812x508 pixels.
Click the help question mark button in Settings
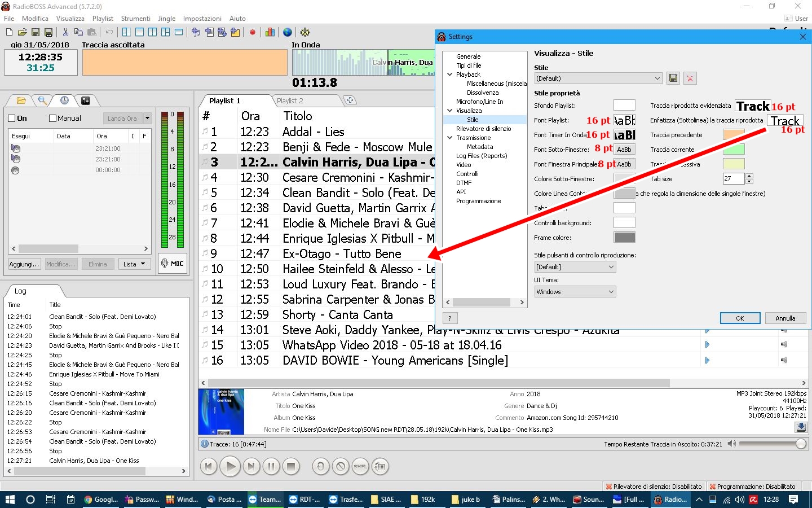pyautogui.click(x=450, y=318)
